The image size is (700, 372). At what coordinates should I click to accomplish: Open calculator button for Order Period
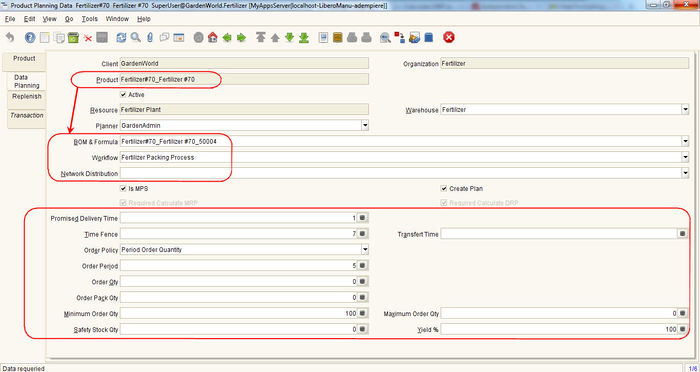pos(363,266)
